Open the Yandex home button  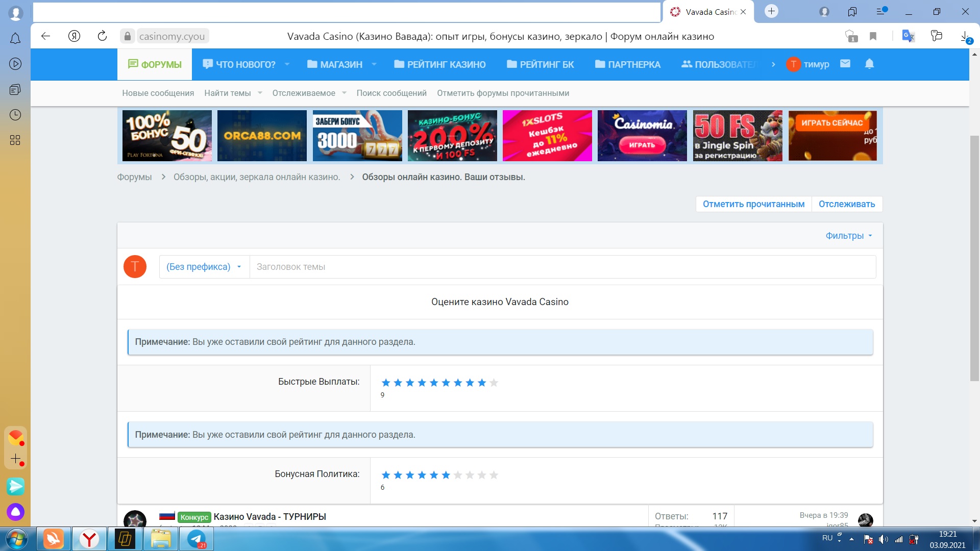tap(74, 36)
